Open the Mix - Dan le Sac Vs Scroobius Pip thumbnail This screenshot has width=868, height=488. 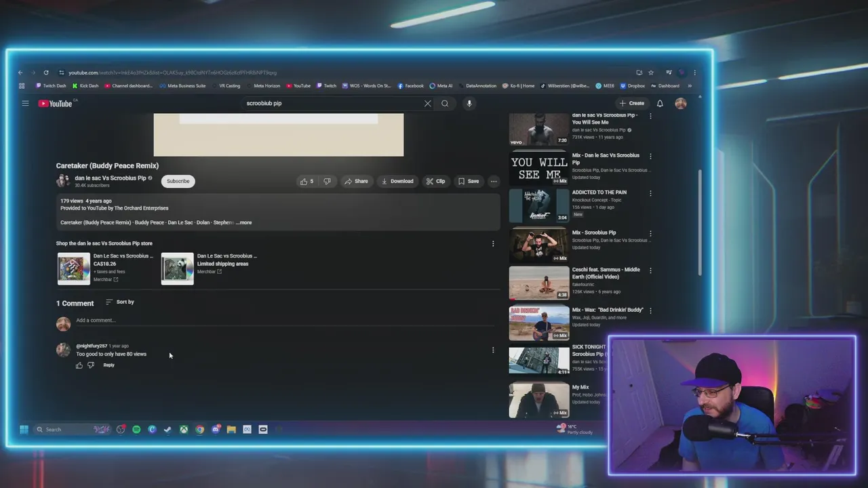coord(539,168)
